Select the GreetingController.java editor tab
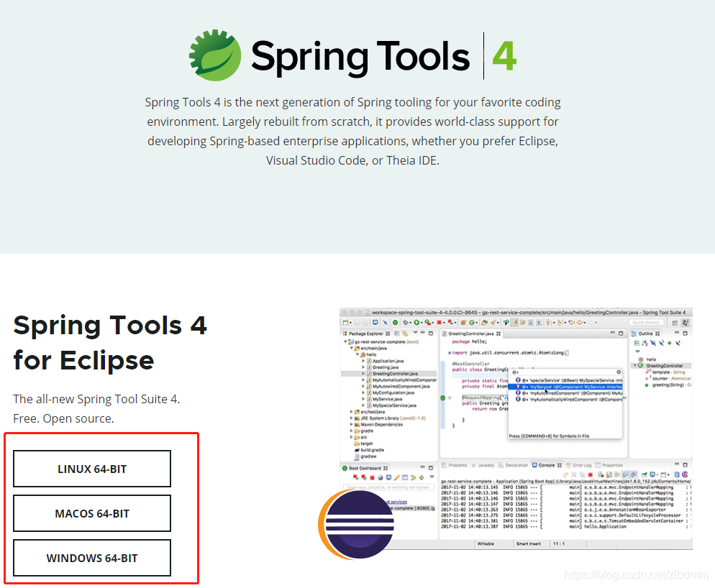The height and width of the screenshot is (588, 715). [x=471, y=334]
